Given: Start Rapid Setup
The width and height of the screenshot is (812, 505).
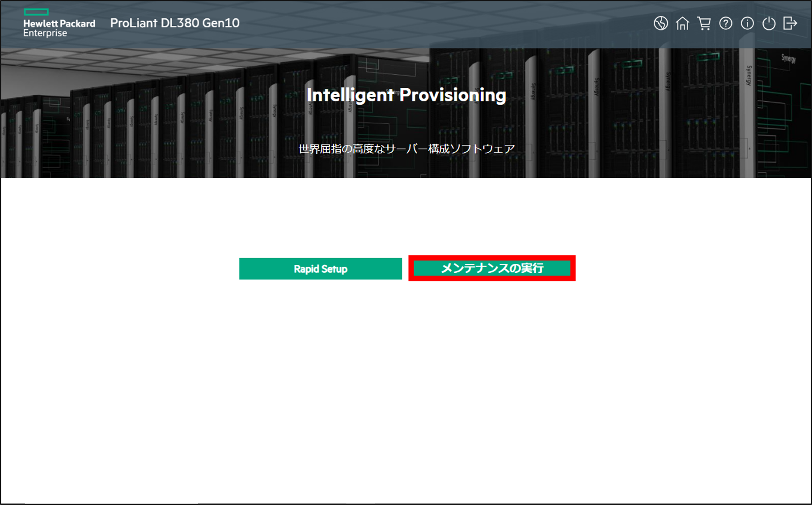Looking at the screenshot, I should coord(321,269).
